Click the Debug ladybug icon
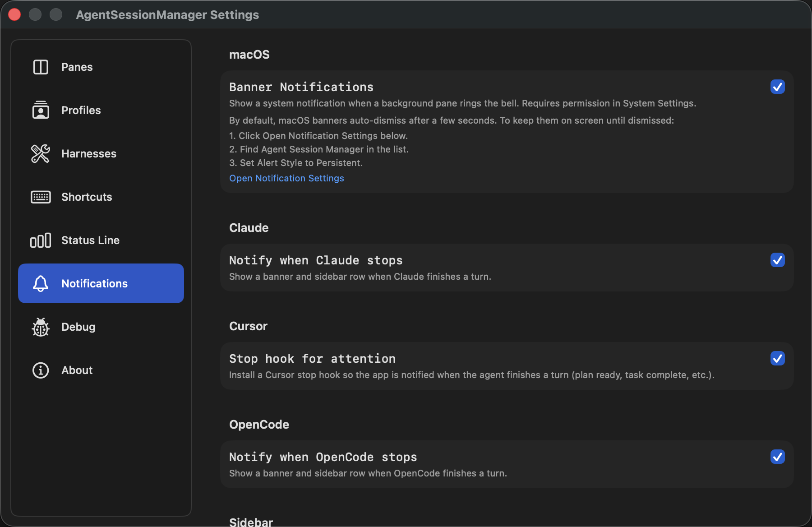 (x=41, y=327)
